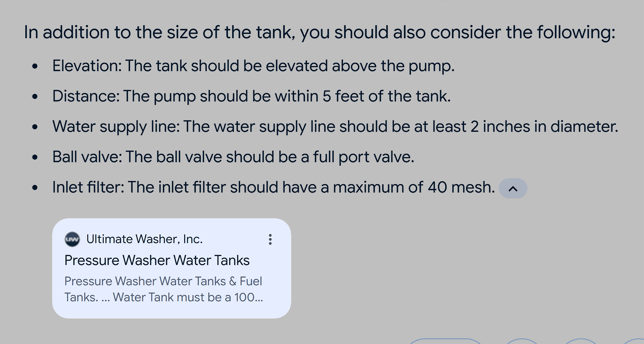Screen dimensions: 644x344
Task: Click the bullet dot before Water supply line
Action: 36,127
